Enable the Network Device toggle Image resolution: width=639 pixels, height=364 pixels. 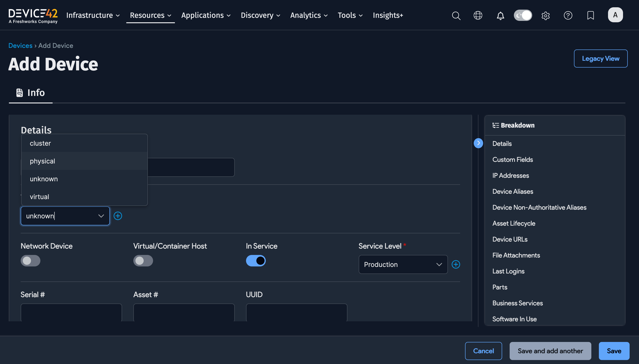pos(31,261)
